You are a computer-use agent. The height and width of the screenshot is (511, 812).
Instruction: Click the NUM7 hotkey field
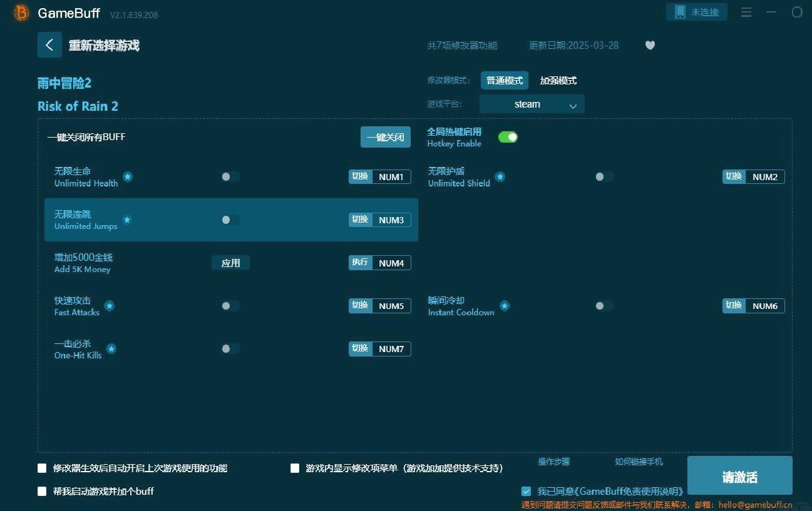(391, 349)
